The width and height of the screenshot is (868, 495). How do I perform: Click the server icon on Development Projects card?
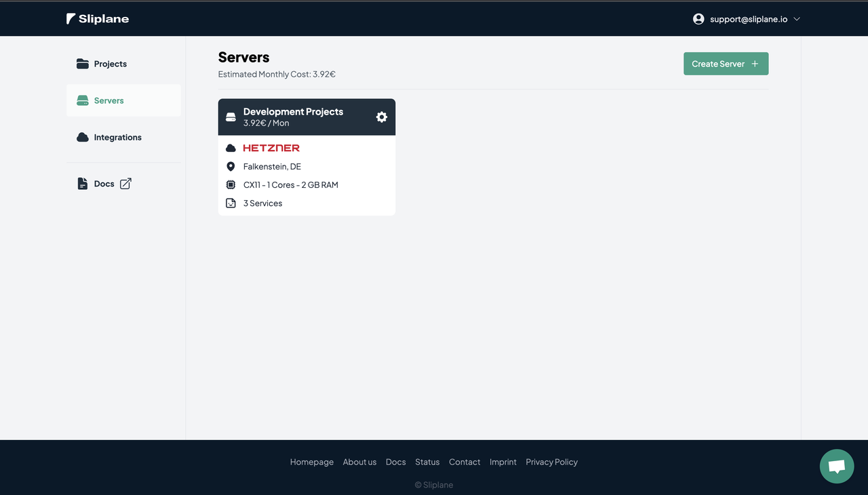(231, 117)
